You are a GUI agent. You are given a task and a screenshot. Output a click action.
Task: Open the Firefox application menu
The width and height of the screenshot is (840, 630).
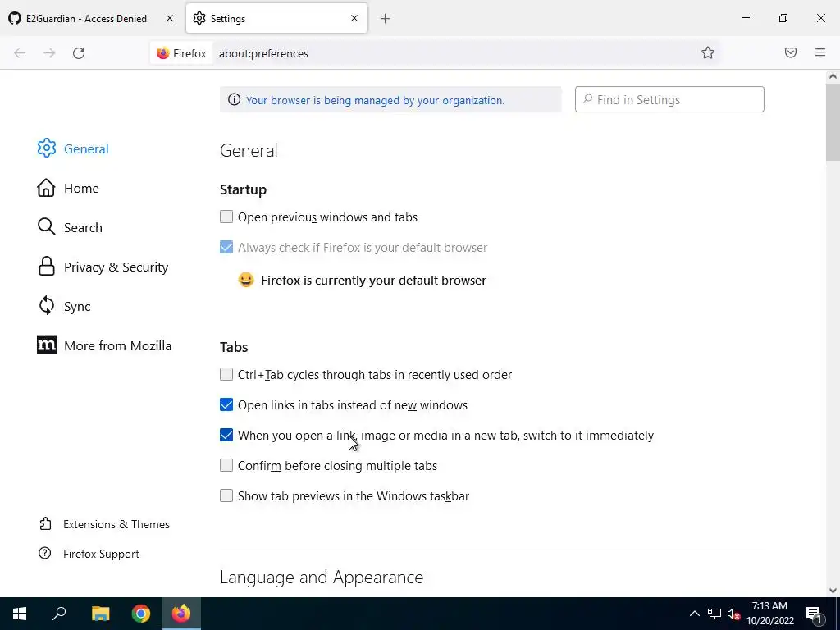pyautogui.click(x=820, y=52)
